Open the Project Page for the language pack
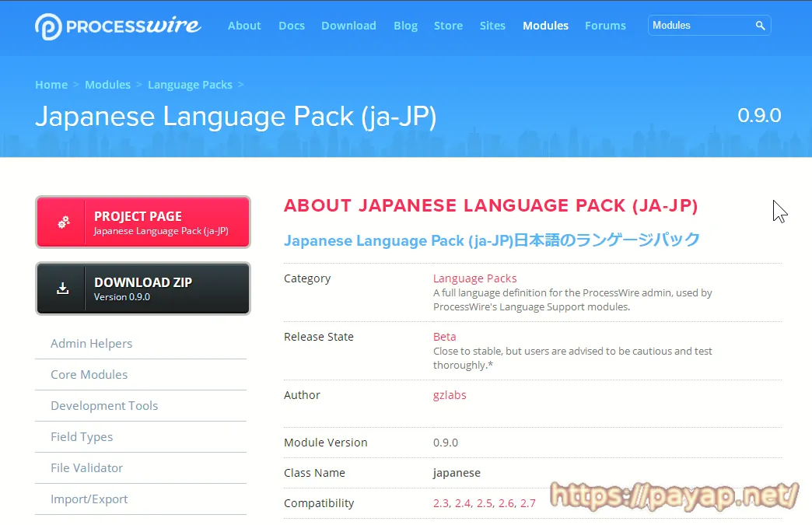 tap(143, 222)
